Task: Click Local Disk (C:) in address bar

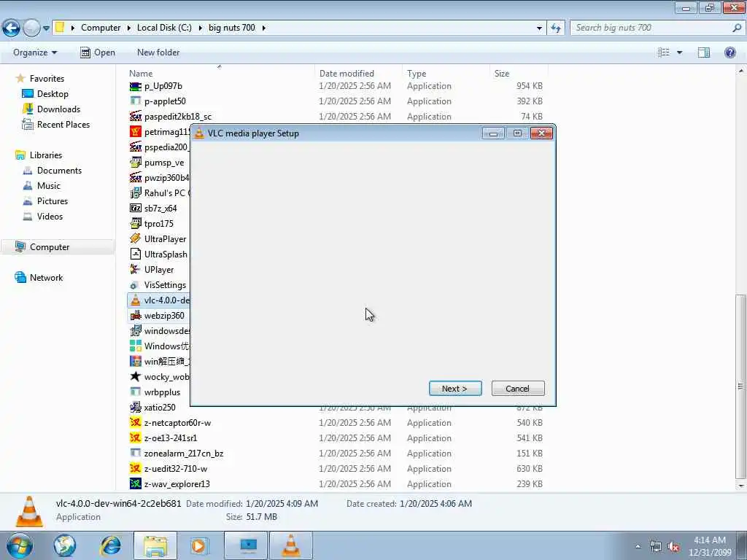Action: pos(164,28)
